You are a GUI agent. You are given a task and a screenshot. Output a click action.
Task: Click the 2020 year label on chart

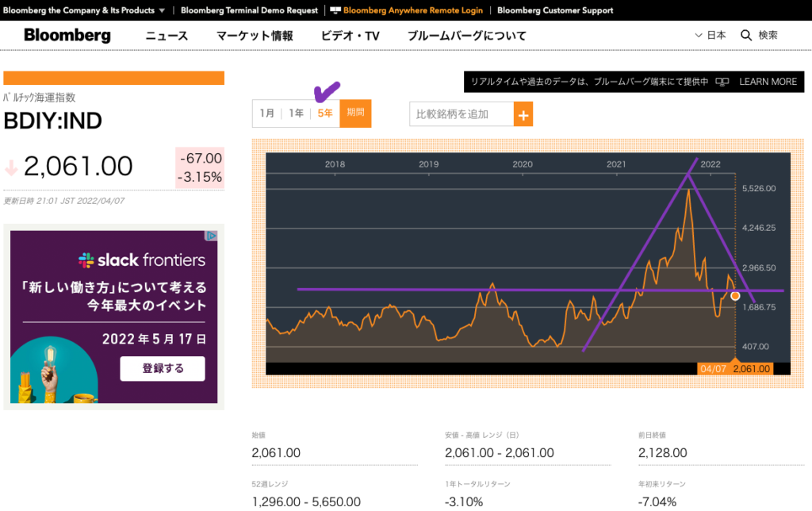click(x=523, y=164)
